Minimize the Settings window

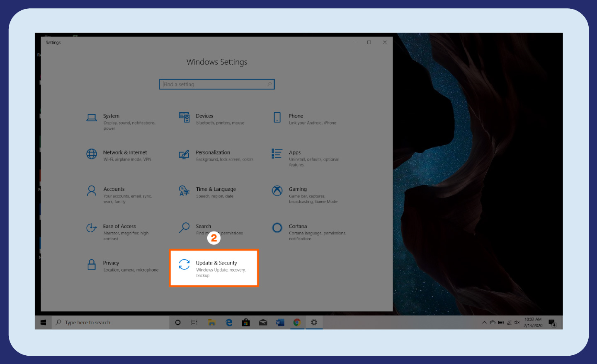click(354, 42)
